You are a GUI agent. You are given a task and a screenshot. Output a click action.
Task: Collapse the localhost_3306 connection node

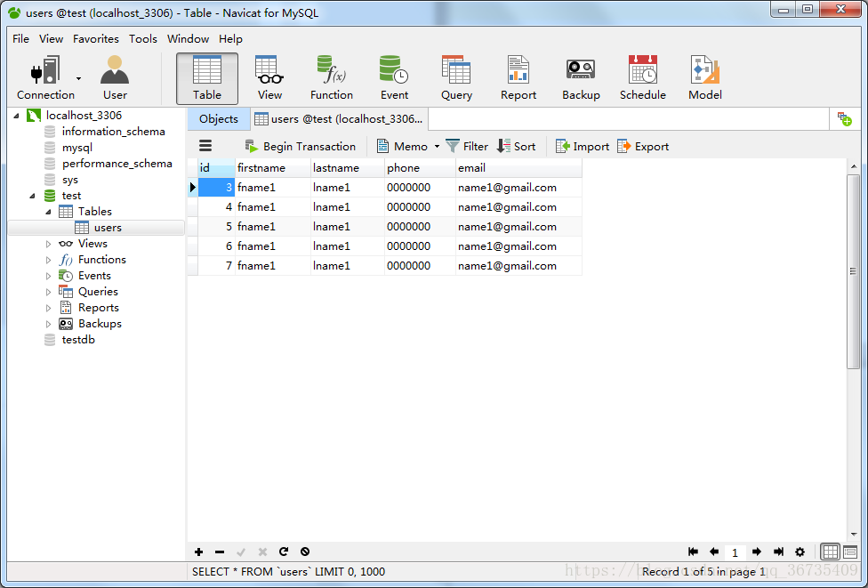click(16, 116)
